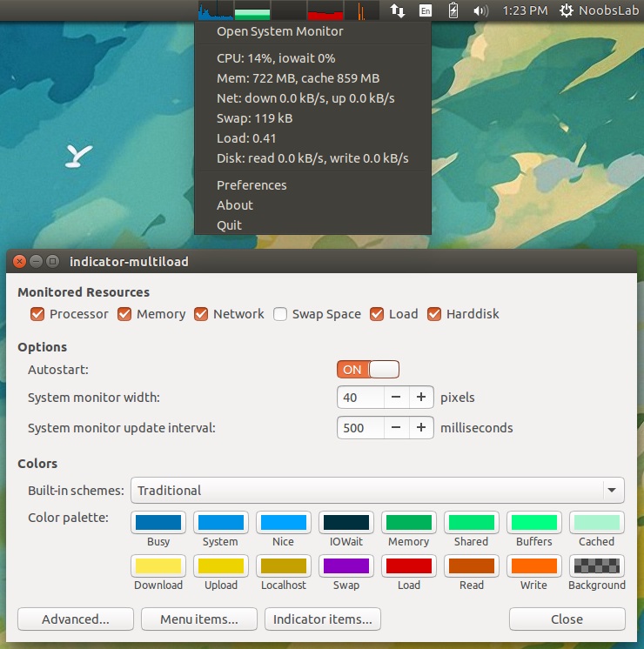Uncheck the Harddisk checkbox
Image resolution: width=644 pixels, height=649 pixels.
point(434,314)
